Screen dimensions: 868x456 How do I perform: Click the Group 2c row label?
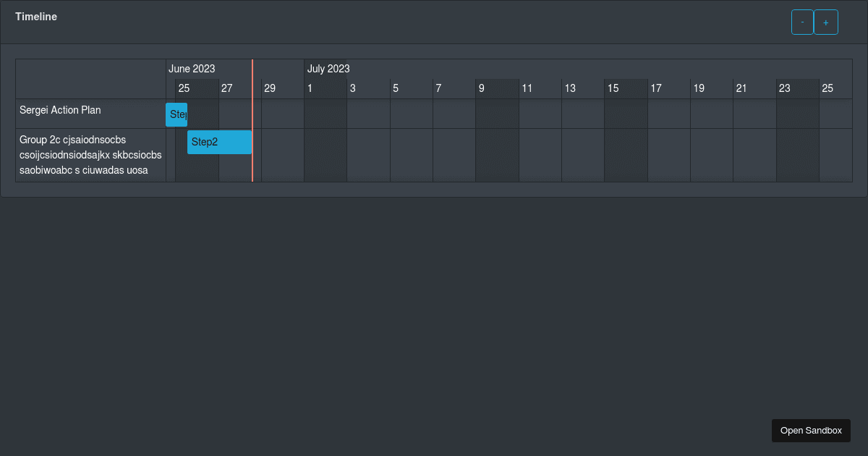(90, 155)
